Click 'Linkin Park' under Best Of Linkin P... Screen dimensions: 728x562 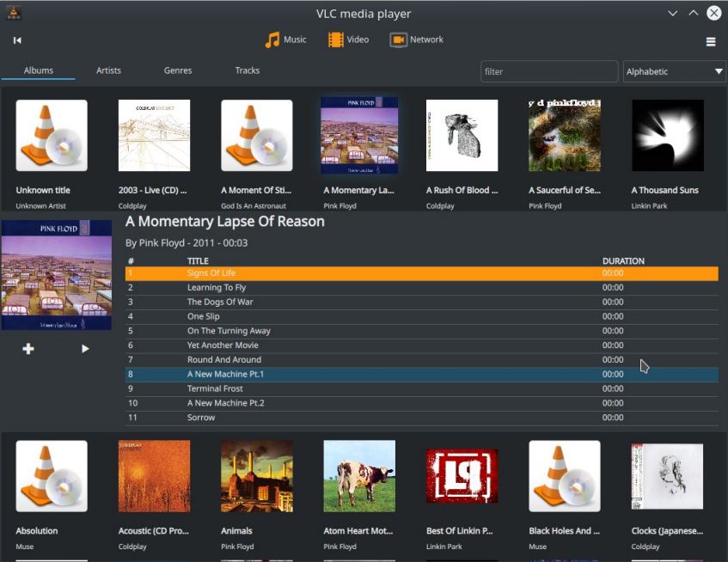[444, 547]
